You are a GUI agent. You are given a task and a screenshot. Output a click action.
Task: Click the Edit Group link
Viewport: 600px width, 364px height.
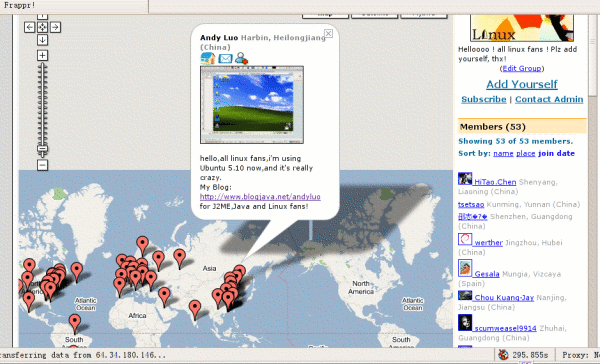(522, 69)
